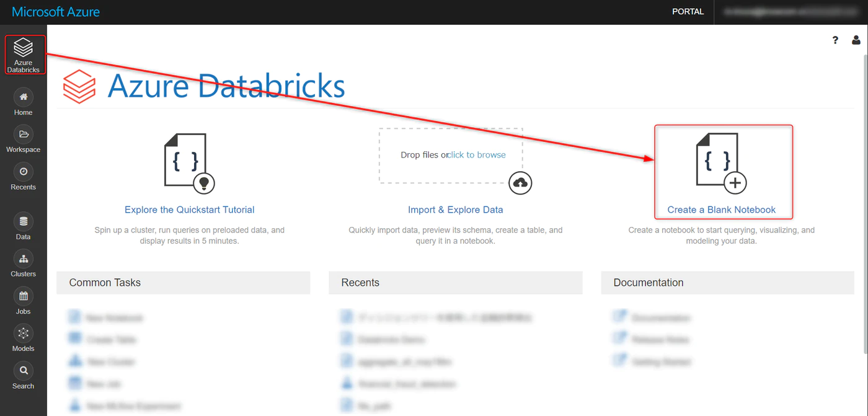Open the PORTAL link in header
The height and width of the screenshot is (416, 868).
pos(688,12)
